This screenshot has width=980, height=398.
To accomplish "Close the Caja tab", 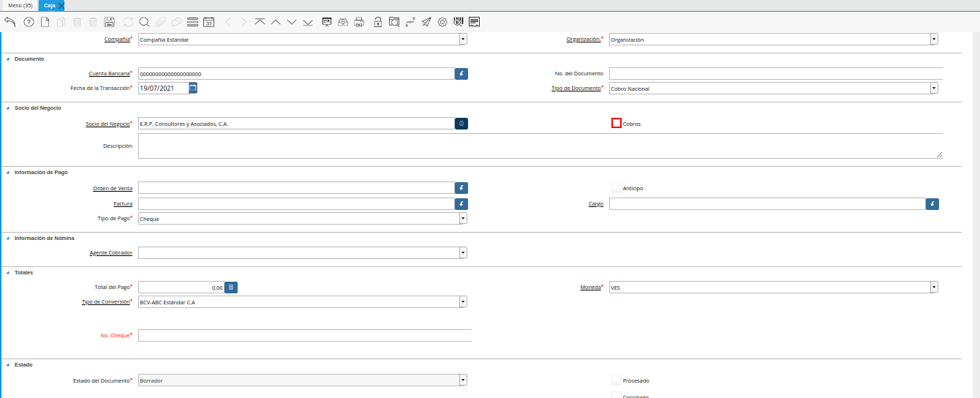I will pos(61,5).
